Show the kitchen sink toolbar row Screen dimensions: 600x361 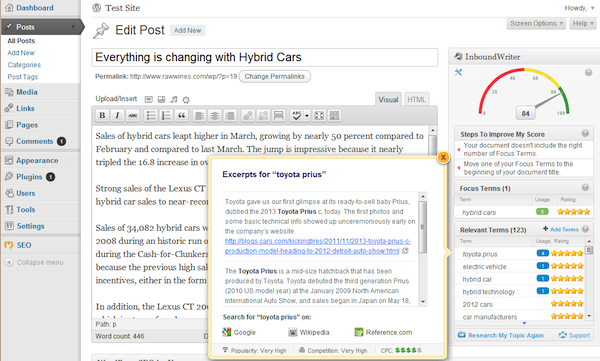coord(334,116)
